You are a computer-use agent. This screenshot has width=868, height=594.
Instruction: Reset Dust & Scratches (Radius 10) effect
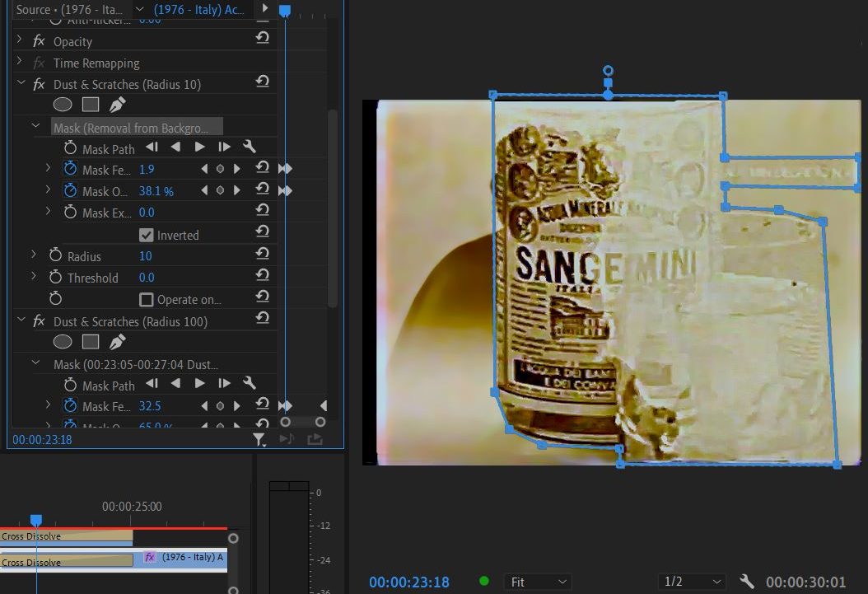point(263,82)
